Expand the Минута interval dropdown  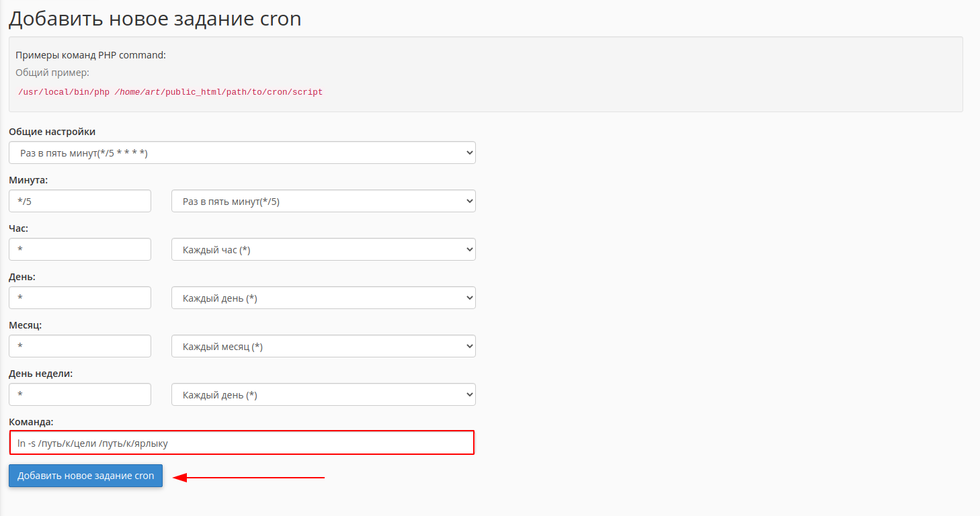pos(323,202)
